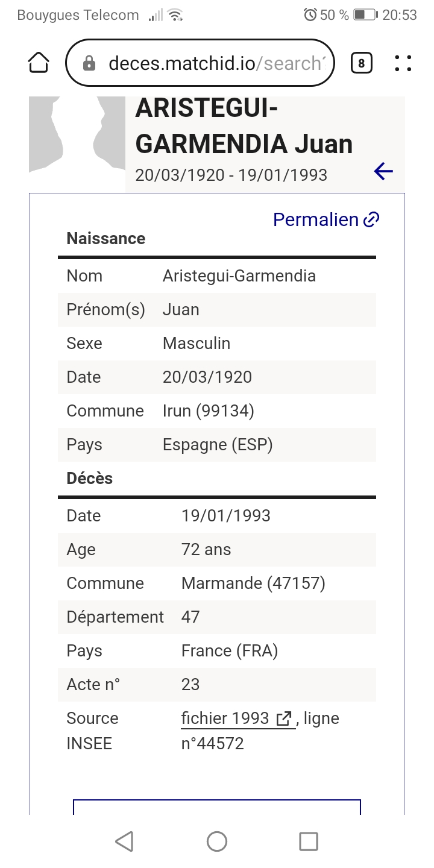Tap the Naissance section heading
The width and height of the screenshot is (434, 868).
click(106, 239)
